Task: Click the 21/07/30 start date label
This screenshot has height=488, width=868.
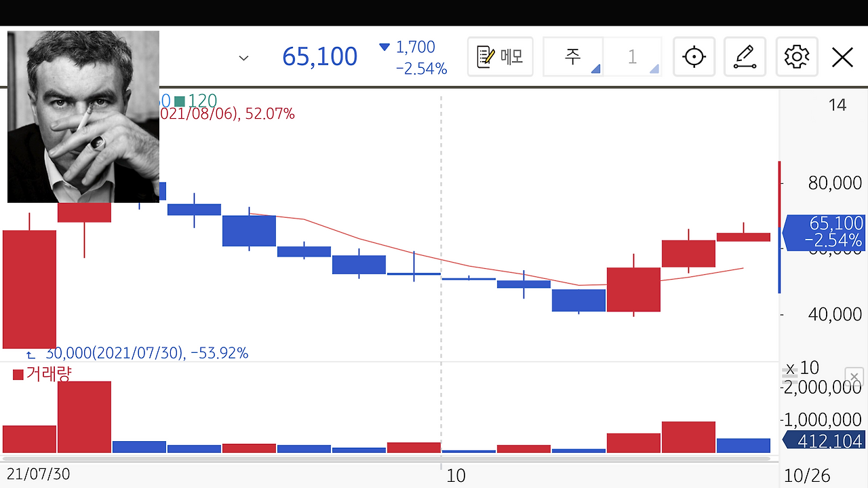Action: [38, 474]
